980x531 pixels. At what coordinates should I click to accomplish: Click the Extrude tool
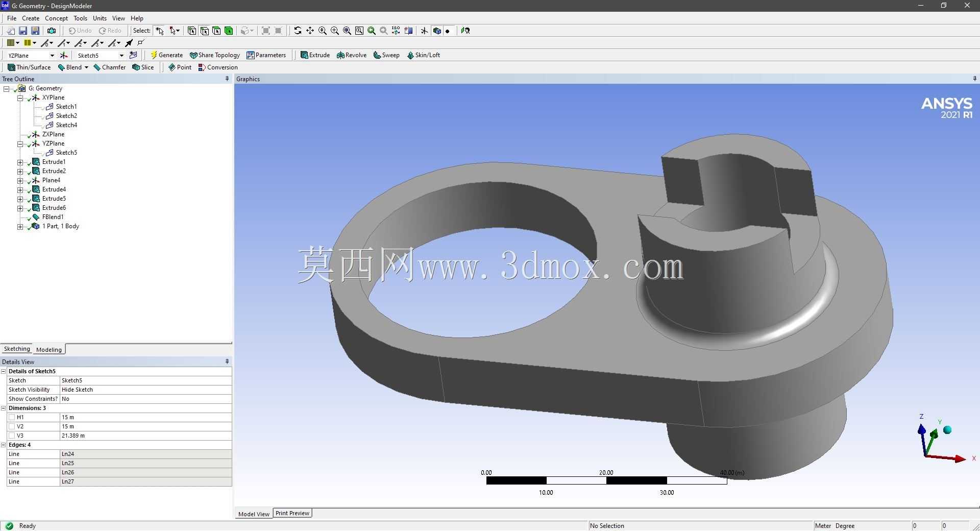[315, 55]
